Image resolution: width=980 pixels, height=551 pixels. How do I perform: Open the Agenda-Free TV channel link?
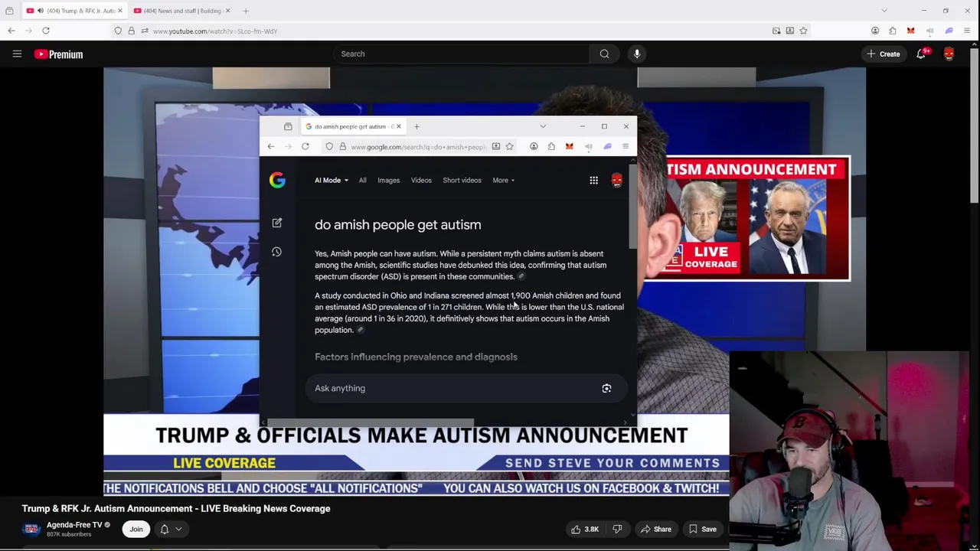tap(74, 525)
